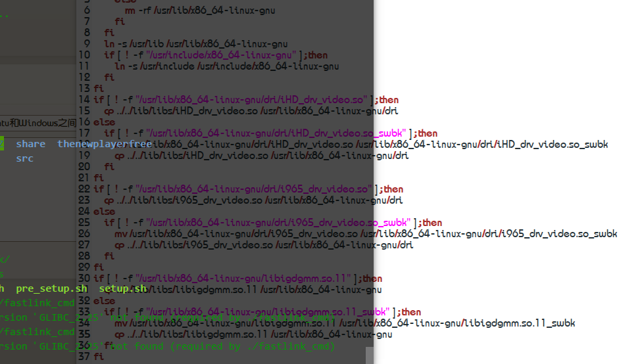Screen dimensions: 644x364
Task: Click the 'thenewplayerfree' entry in the terminal
Action: coord(105,144)
